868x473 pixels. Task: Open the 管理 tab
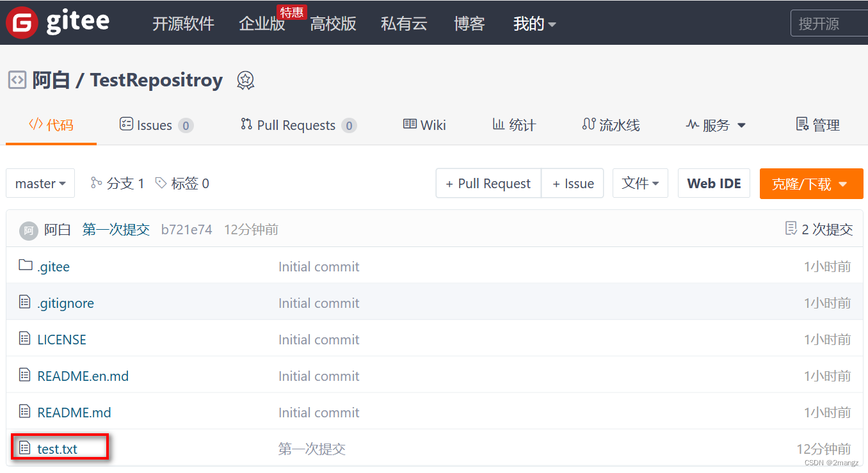pos(817,125)
